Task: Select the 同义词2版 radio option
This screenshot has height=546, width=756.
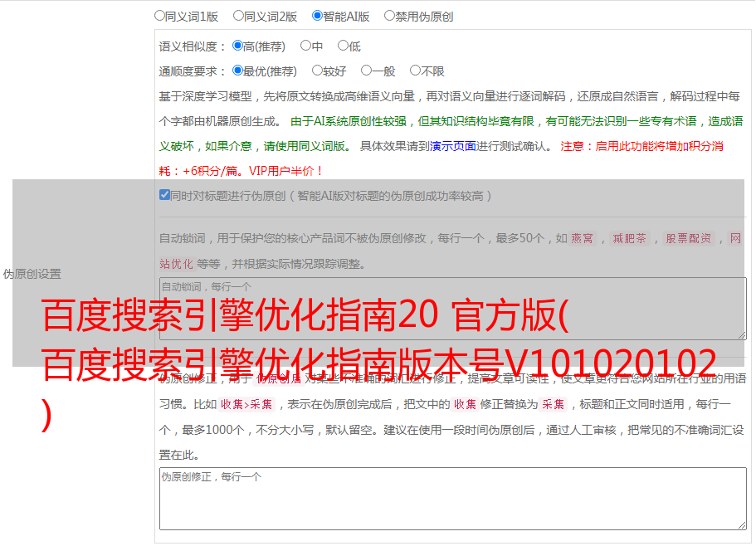Action: pos(238,16)
